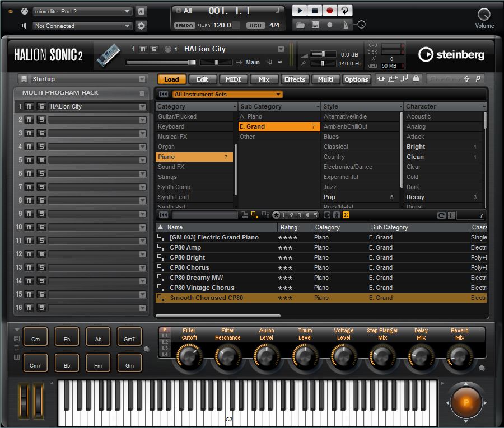
Task: Mute rack slot 12
Action: tap(29, 253)
